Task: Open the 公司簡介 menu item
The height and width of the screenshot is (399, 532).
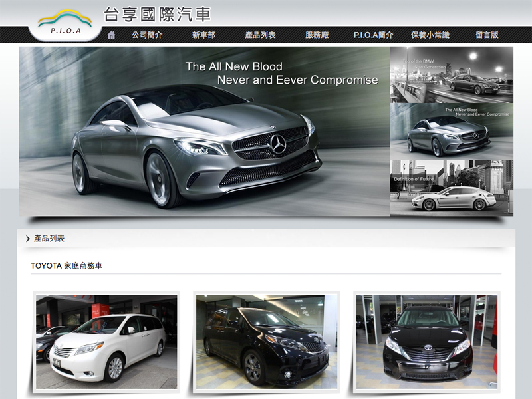Action: pos(147,35)
